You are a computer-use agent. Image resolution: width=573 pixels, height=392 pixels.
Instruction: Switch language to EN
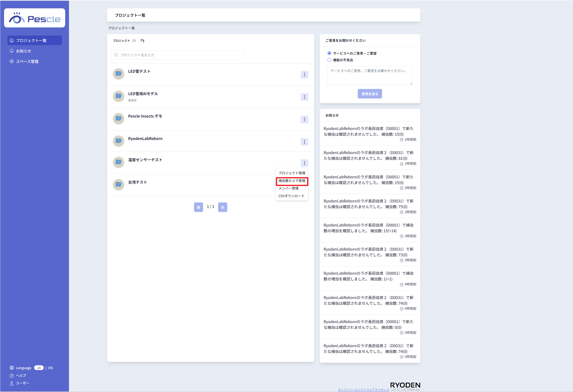click(x=51, y=368)
